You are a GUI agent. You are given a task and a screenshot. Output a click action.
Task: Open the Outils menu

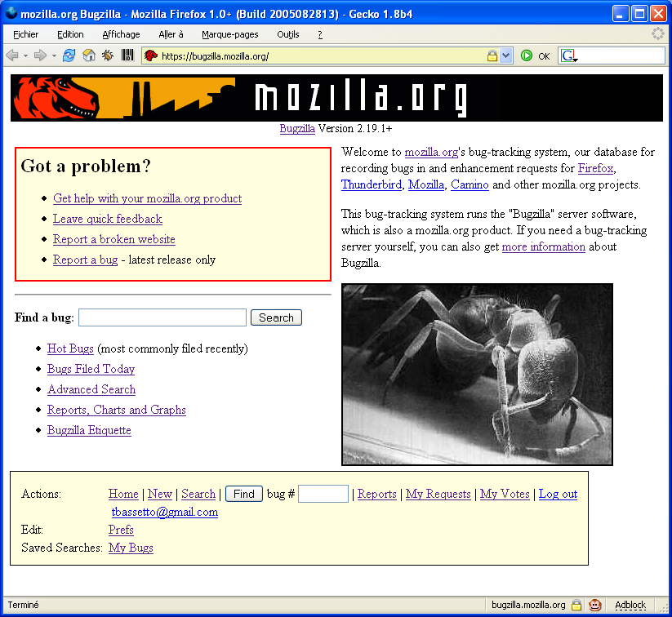point(288,34)
